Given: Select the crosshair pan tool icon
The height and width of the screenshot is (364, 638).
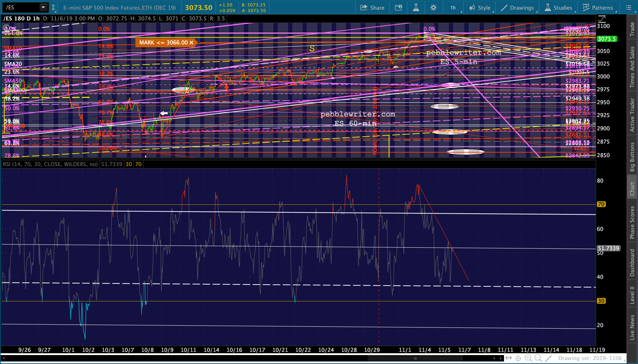Looking at the screenshot, I should pos(518,358).
